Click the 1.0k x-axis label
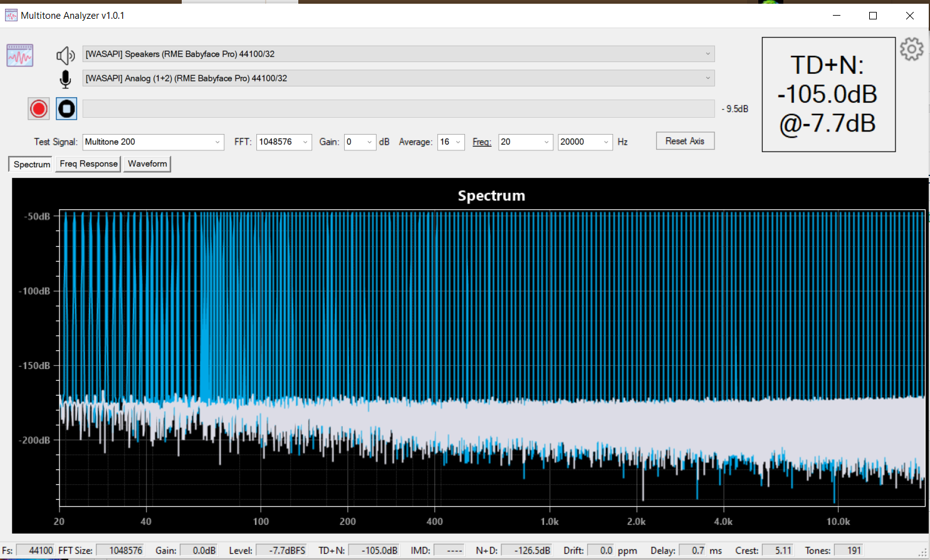The image size is (930, 560). click(x=550, y=521)
